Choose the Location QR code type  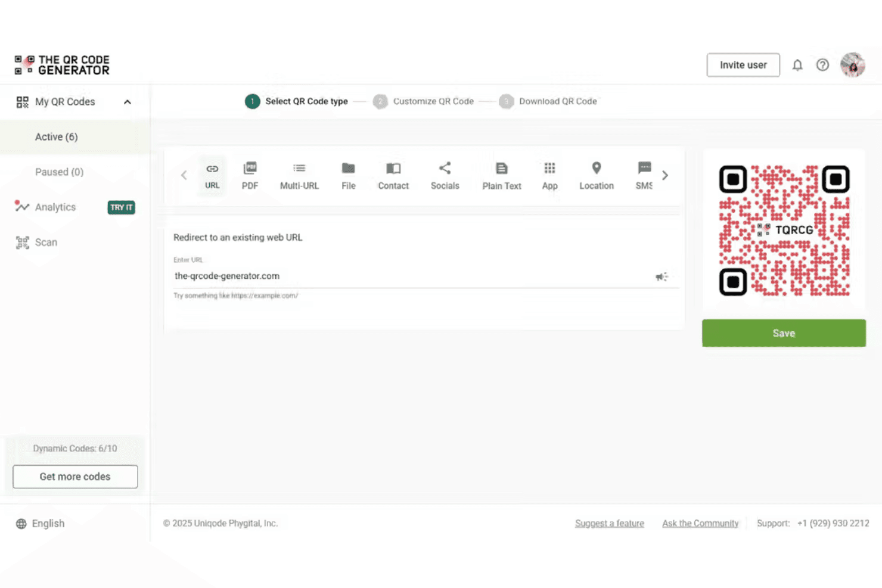pos(597,176)
